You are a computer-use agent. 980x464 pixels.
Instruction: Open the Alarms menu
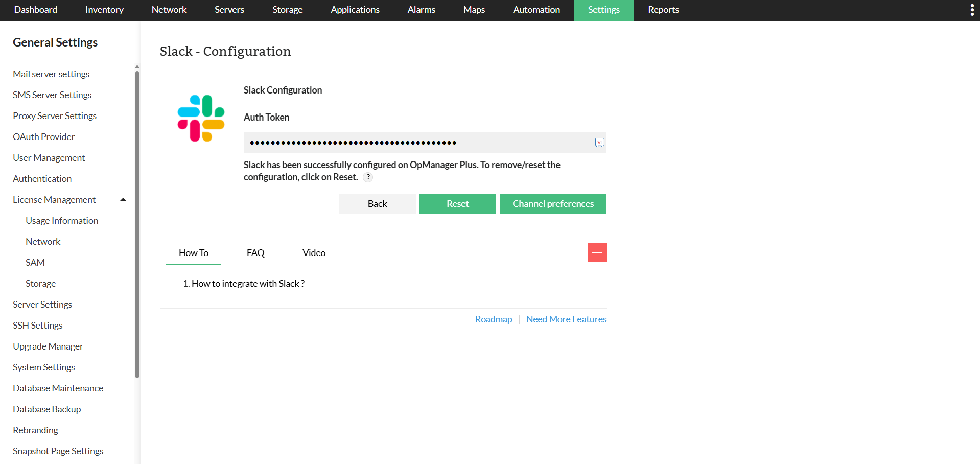coord(422,10)
